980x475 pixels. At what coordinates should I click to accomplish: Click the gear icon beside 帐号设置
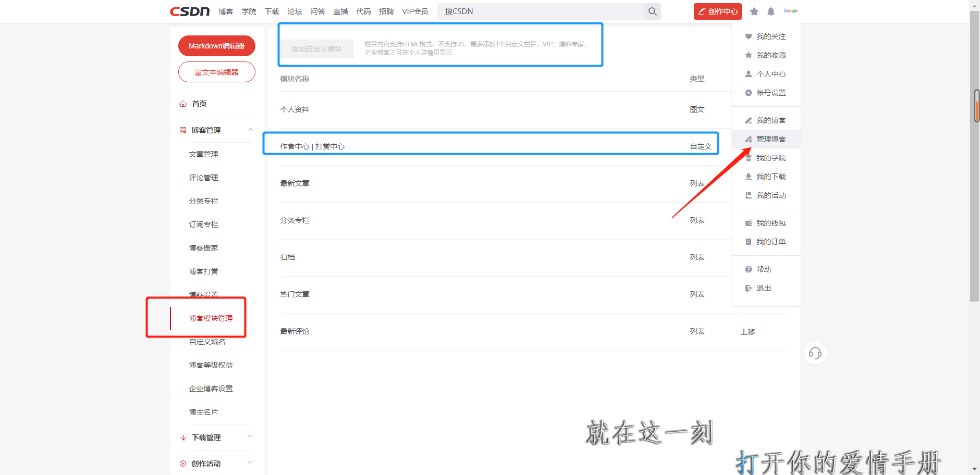749,93
